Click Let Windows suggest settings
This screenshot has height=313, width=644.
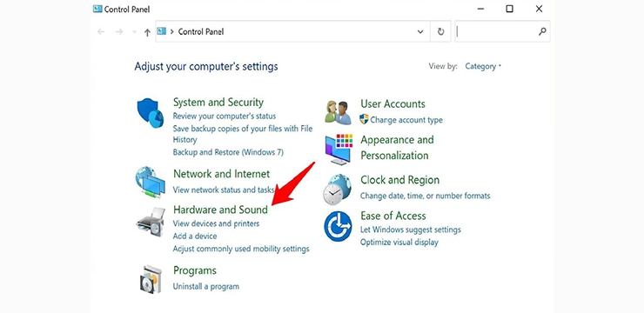point(410,230)
